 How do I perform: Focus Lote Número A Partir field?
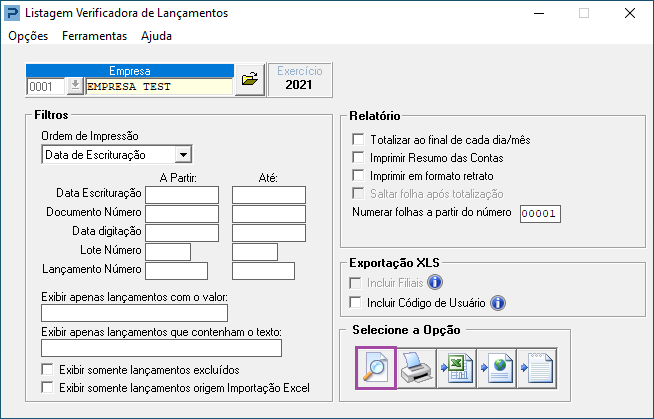(168, 252)
